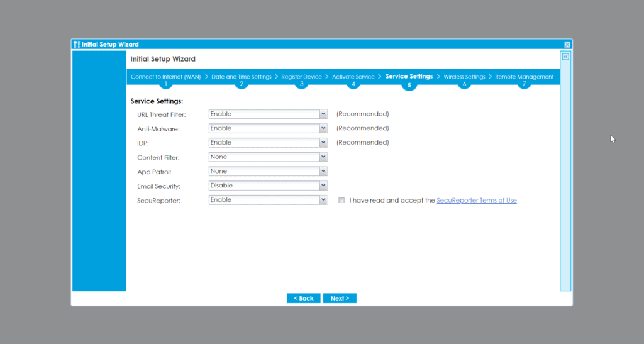Screen dimensions: 644x344
Task: Expand the SecuReporter dropdown
Action: (x=323, y=200)
